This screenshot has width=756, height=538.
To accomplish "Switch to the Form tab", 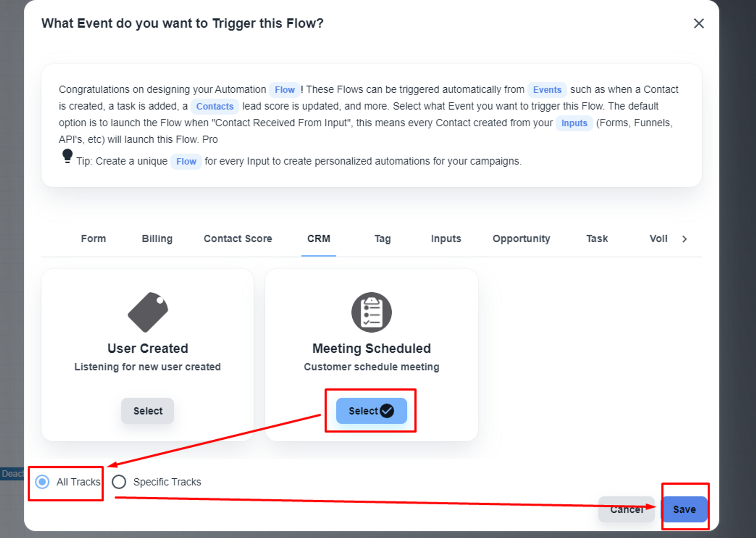I will pyautogui.click(x=93, y=239).
